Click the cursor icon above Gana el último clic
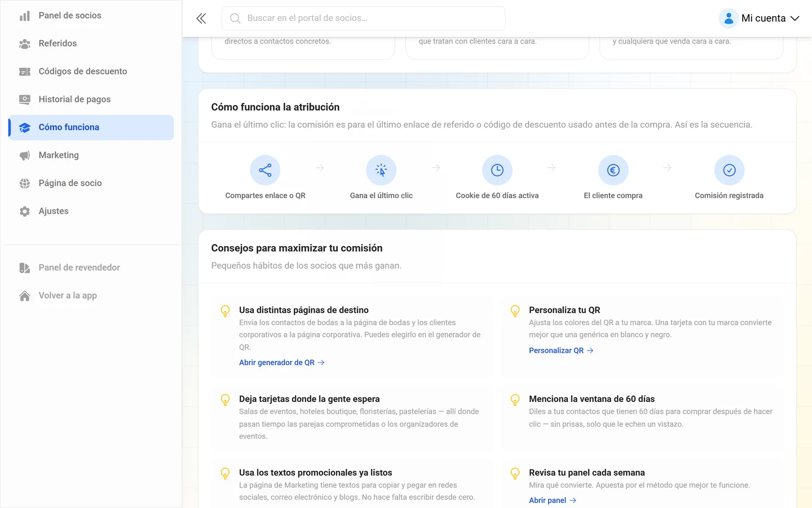The height and width of the screenshot is (508, 812). pos(381,170)
